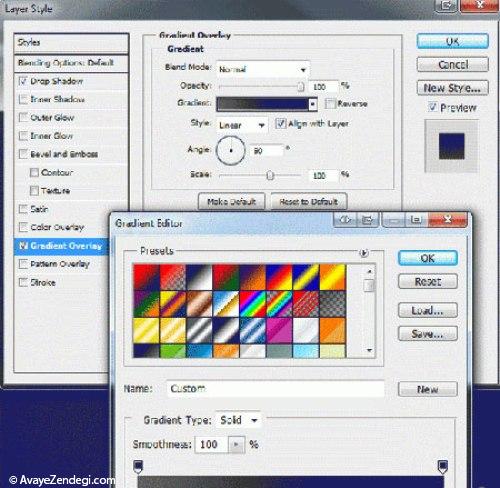Expand the Style Linear dropdown
The height and width of the screenshot is (488, 500).
tap(242, 125)
